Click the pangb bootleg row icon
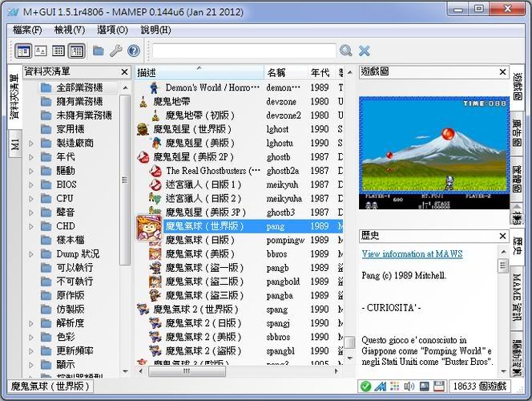This screenshot has height=401, width=532. pyautogui.click(x=155, y=268)
